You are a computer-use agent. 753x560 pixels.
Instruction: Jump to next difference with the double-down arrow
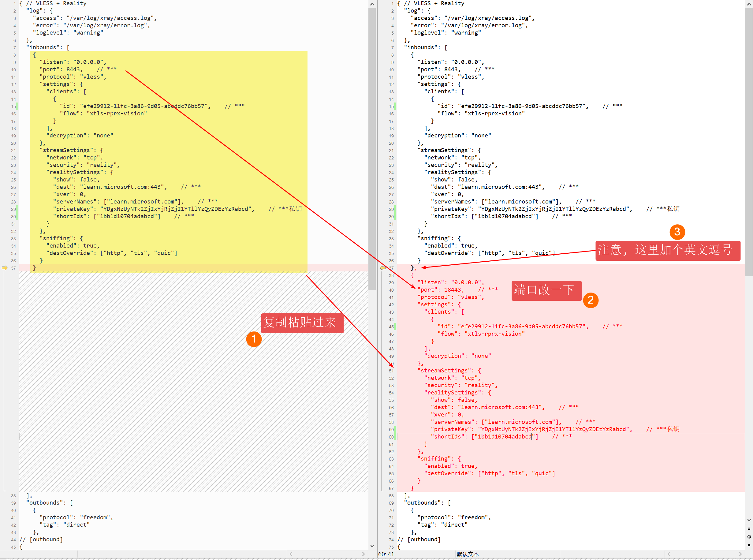coord(749,545)
